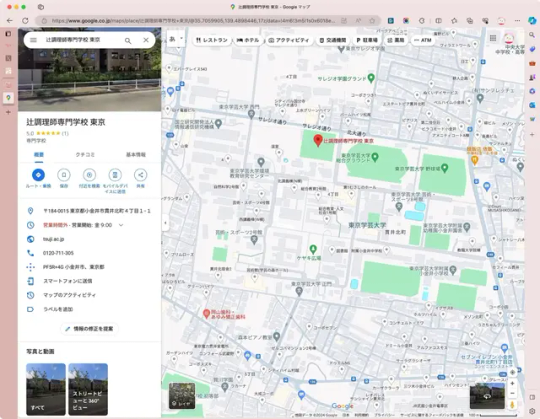Open the tsuji.ac.jp website link
Screen dimensions: 540x419
[53, 239]
